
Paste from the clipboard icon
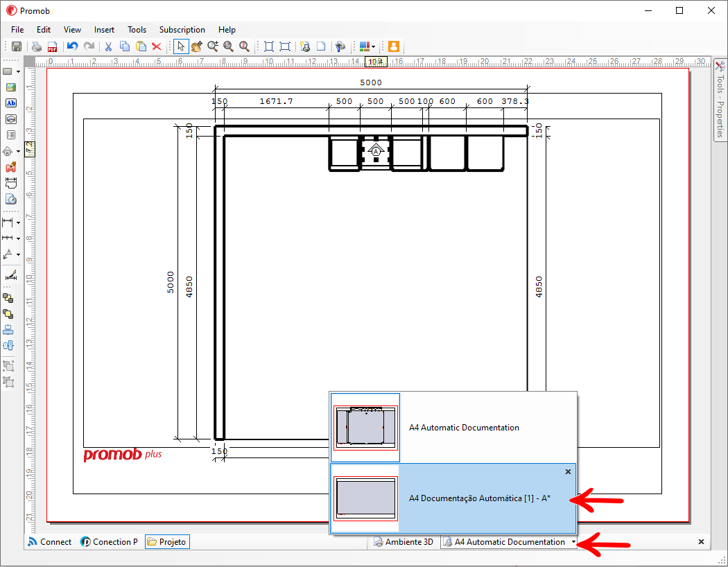(141, 46)
